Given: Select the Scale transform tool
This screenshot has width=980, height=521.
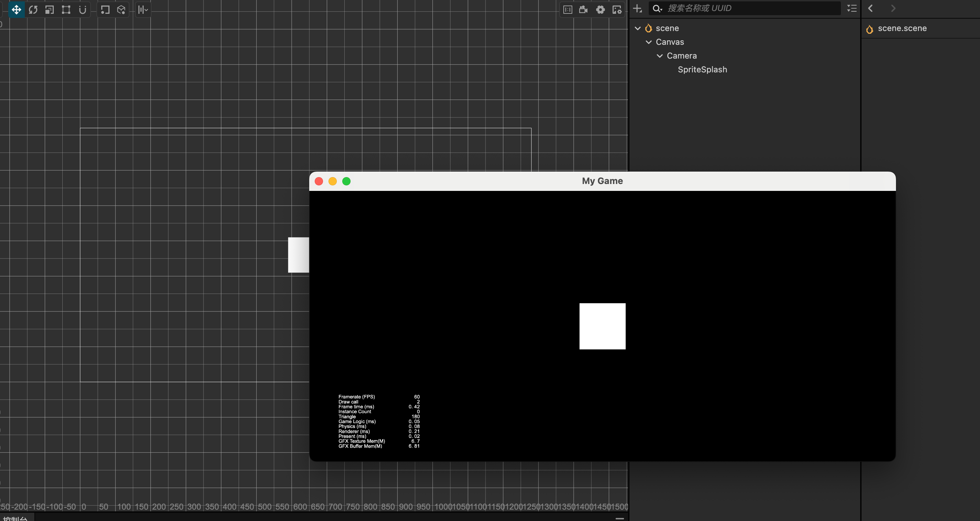Looking at the screenshot, I should click(x=50, y=10).
